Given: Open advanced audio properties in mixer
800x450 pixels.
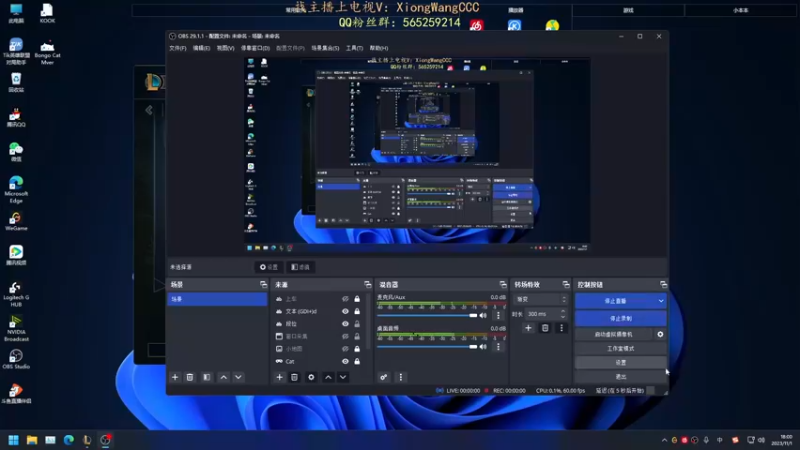Looking at the screenshot, I should (x=384, y=377).
